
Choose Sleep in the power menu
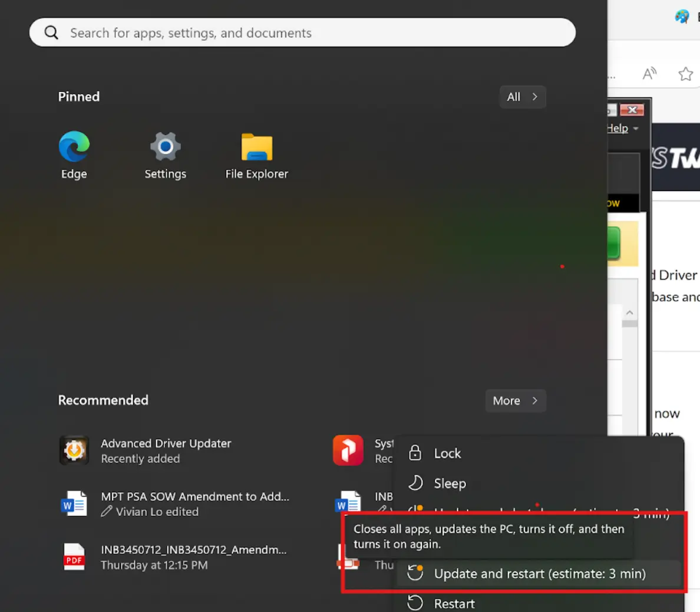click(538, 483)
